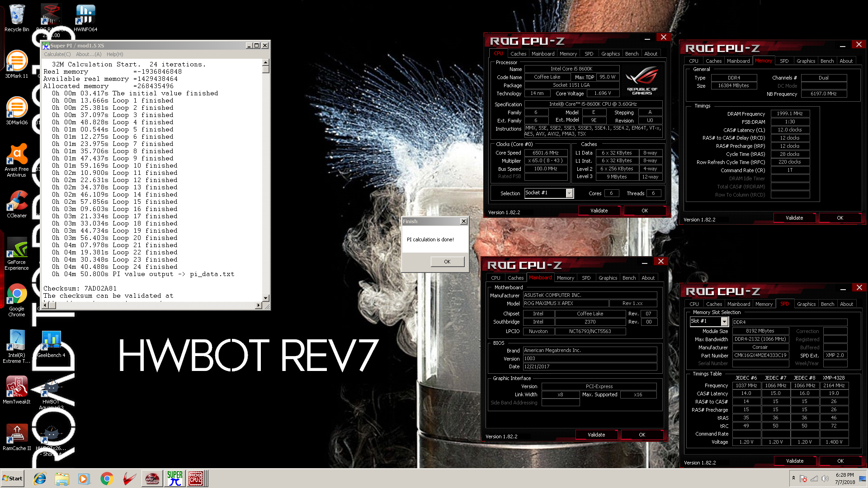Image resolution: width=868 pixels, height=488 pixels.
Task: Switch to Super PI taskbar icon
Action: pyautogui.click(x=175, y=479)
